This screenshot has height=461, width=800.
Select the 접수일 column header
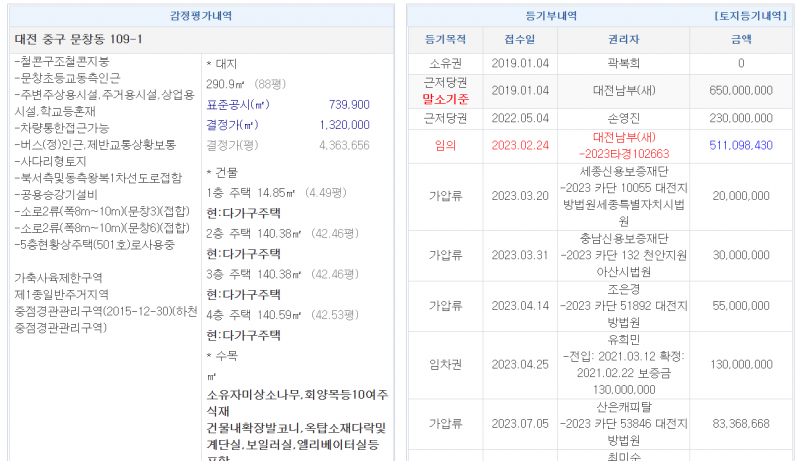click(x=520, y=40)
